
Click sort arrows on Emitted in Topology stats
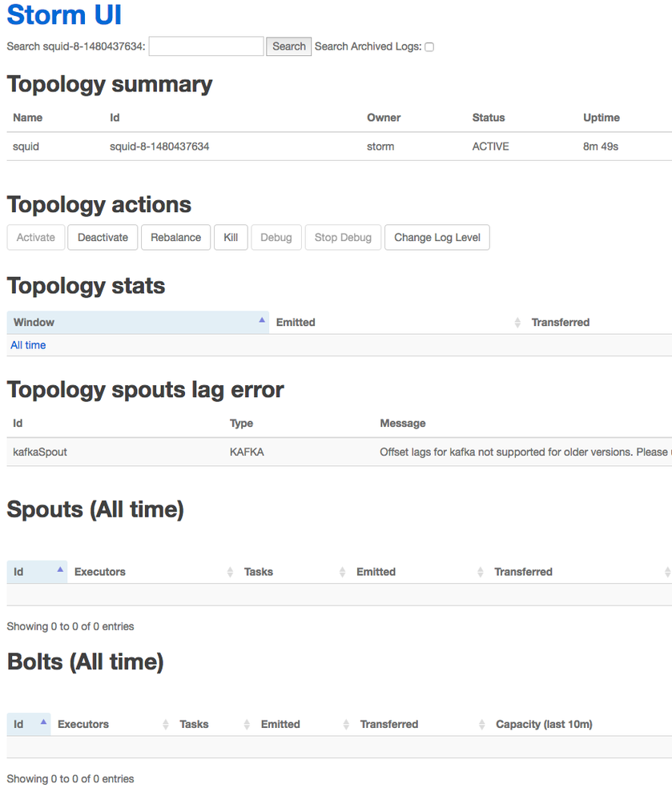click(517, 323)
